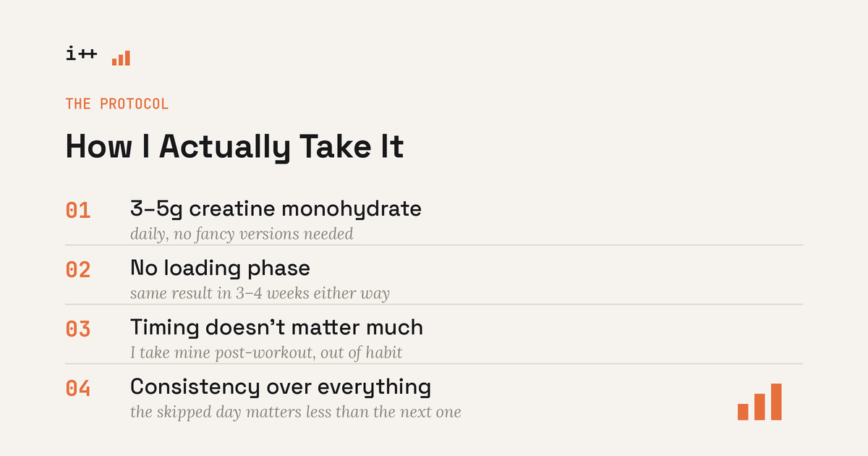Click No loading phase heading
Image resolution: width=868 pixels, height=456 pixels.
pyautogui.click(x=220, y=269)
